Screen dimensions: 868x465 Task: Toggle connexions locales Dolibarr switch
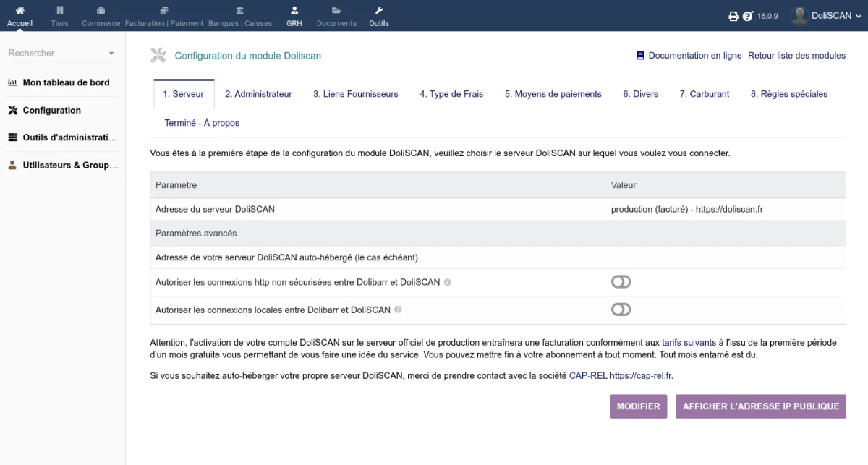click(x=621, y=310)
